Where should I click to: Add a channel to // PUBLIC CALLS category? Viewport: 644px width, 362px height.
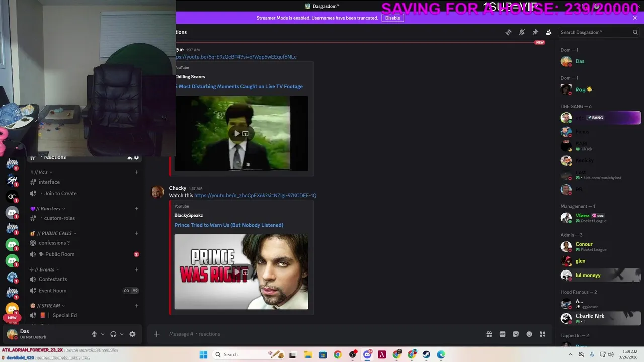tap(136, 233)
